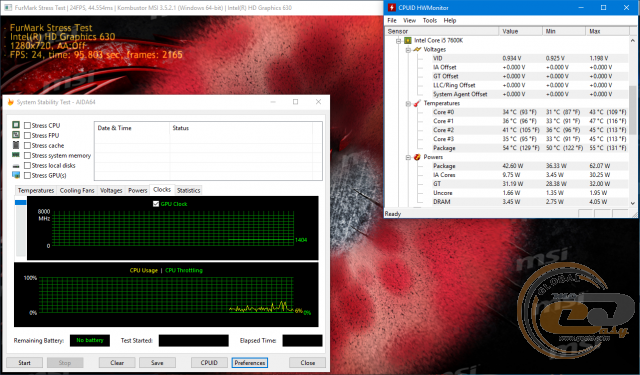Click the Stress GPU(s) monitor icon
The width and height of the screenshot is (640, 375).
16,175
